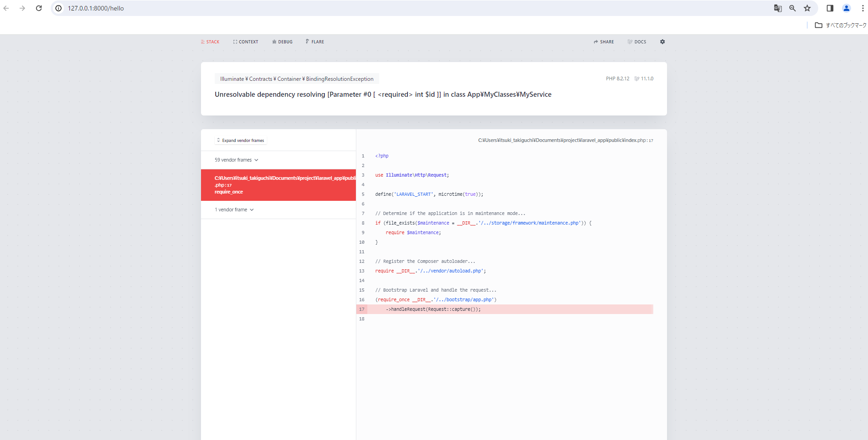Click the Share button

click(x=603, y=42)
